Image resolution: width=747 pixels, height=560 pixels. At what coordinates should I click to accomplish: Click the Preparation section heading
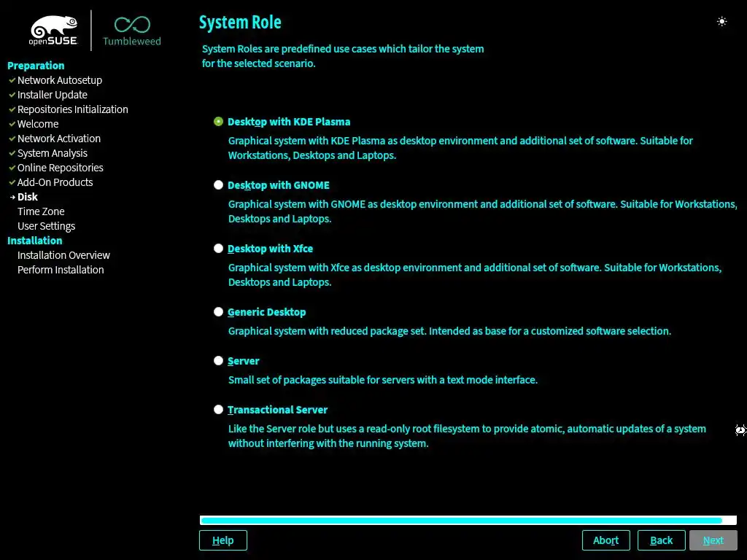pos(36,66)
